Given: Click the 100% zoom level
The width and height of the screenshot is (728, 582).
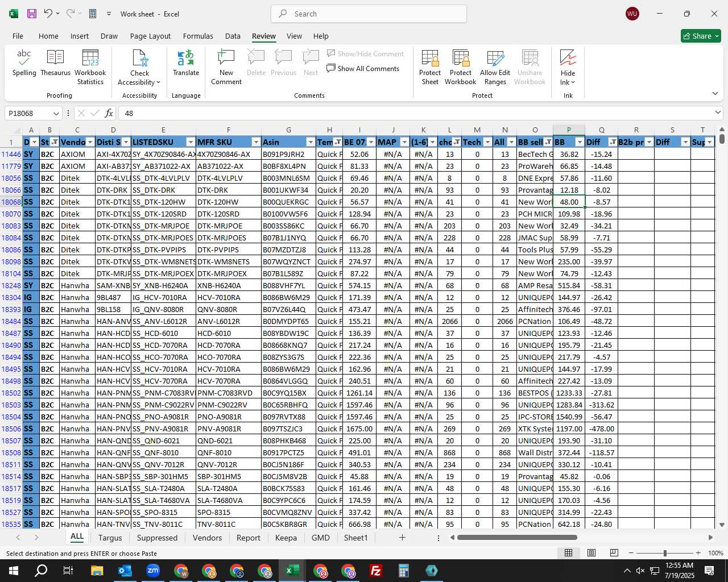Looking at the screenshot, I should [x=715, y=553].
